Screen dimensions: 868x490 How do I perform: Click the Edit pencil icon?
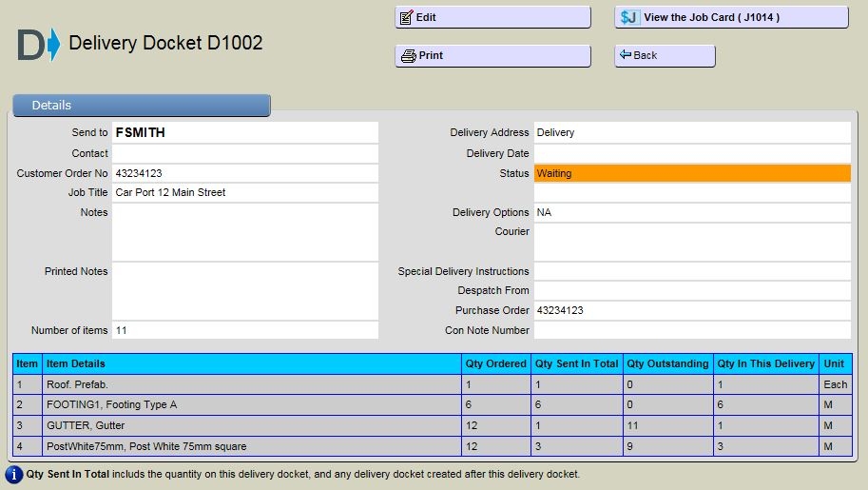[407, 18]
